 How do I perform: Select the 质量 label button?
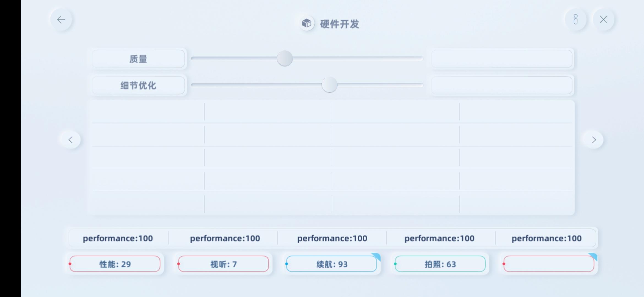click(x=138, y=59)
